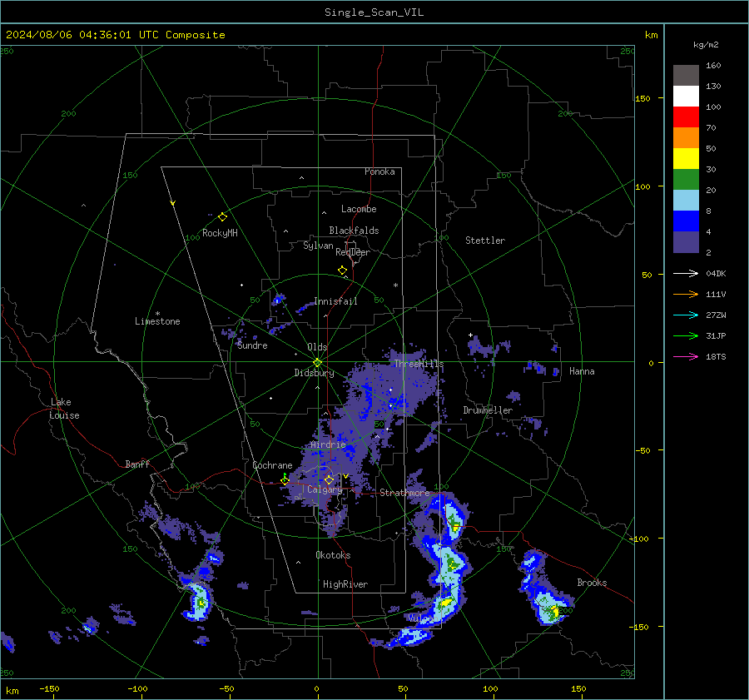Click the yellow color swatch in legend

click(x=686, y=159)
